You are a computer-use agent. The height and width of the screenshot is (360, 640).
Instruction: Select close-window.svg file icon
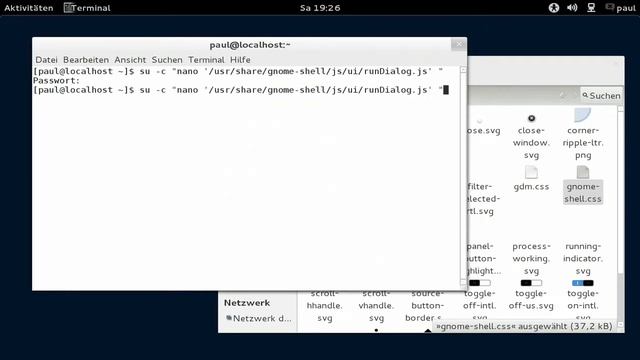click(x=531, y=118)
